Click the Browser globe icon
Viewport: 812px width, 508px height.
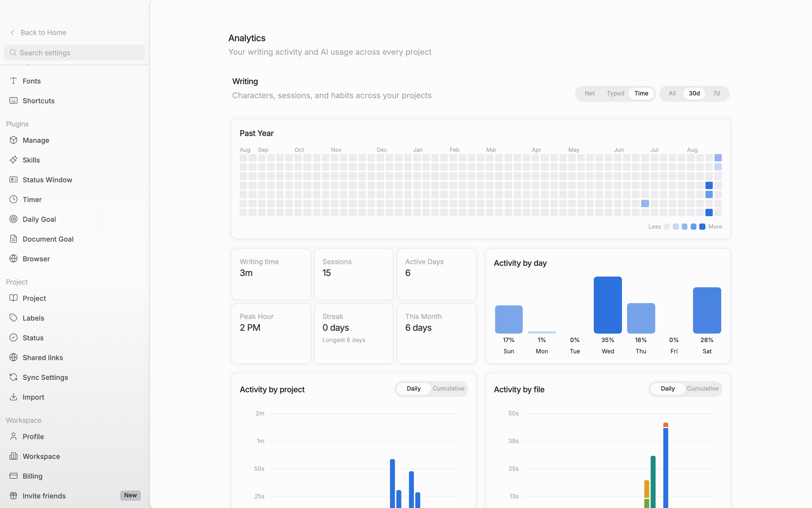pyautogui.click(x=14, y=259)
